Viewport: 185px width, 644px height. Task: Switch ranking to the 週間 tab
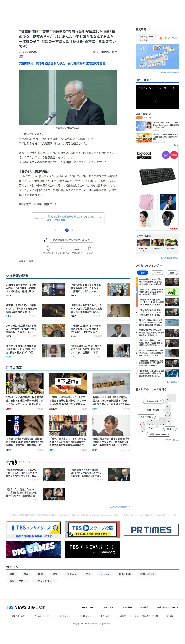point(172,273)
